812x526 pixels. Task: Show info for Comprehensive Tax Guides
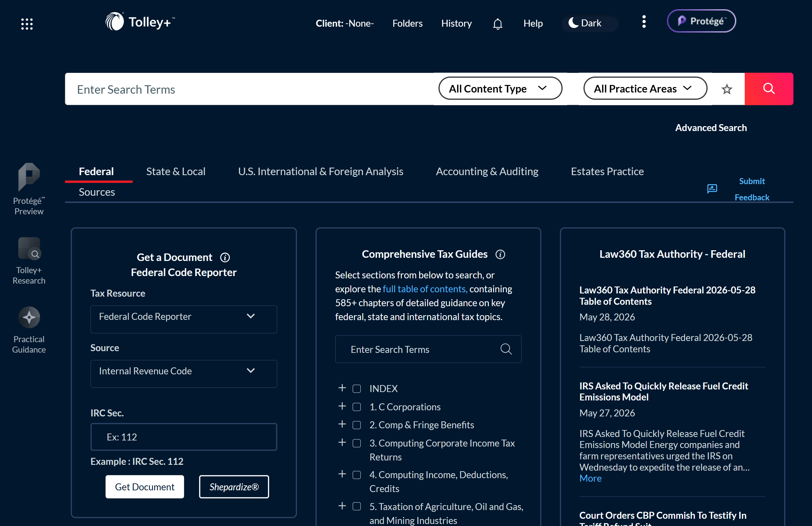pyautogui.click(x=500, y=254)
